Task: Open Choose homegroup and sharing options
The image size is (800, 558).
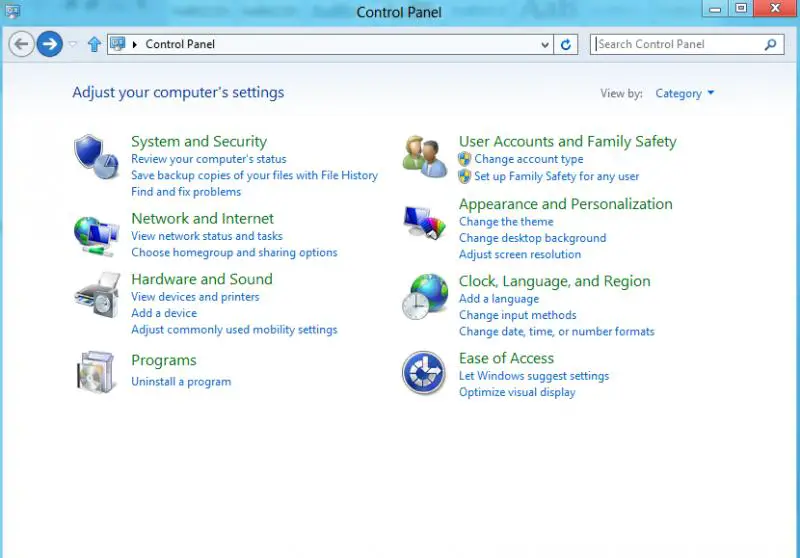Action: [x=234, y=252]
